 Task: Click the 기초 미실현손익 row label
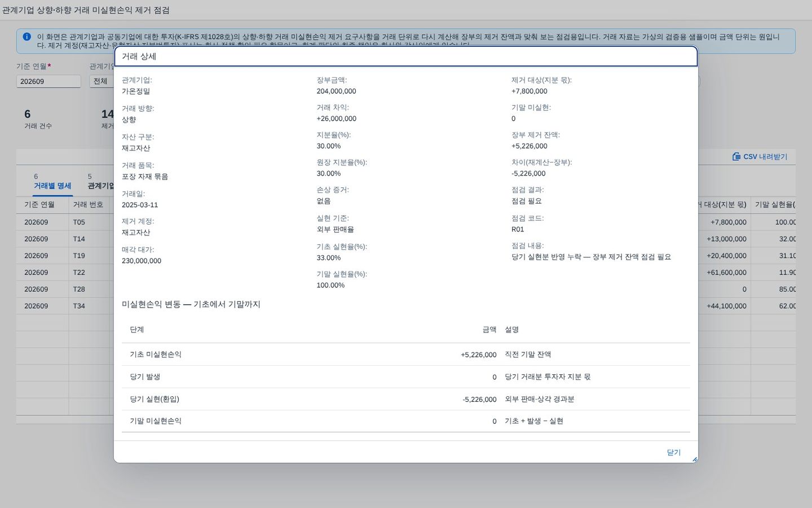[x=156, y=354]
